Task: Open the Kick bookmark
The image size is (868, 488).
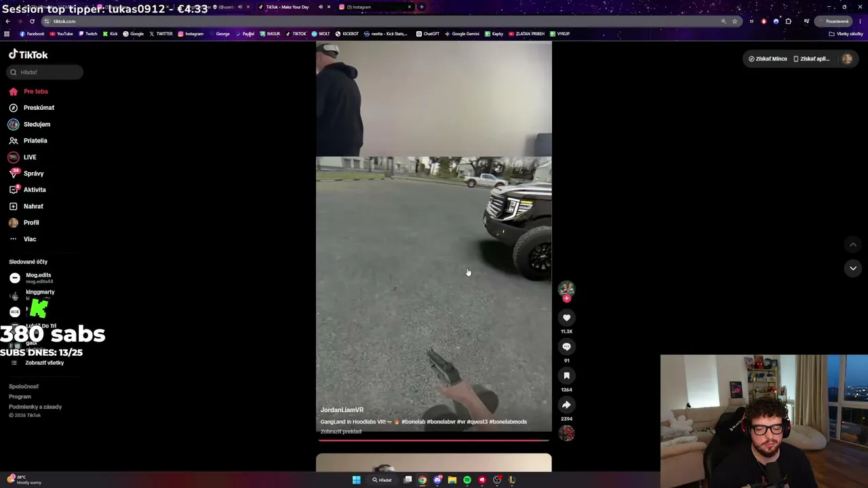Action: (x=111, y=34)
